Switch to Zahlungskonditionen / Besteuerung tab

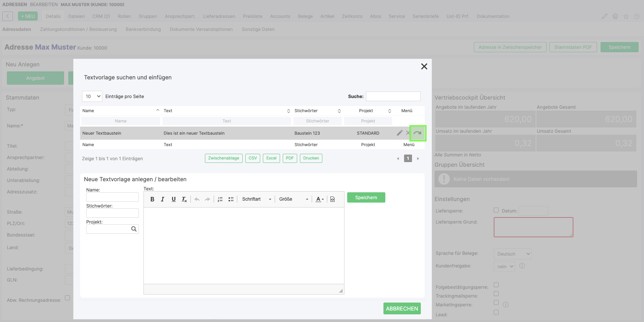pos(78,29)
